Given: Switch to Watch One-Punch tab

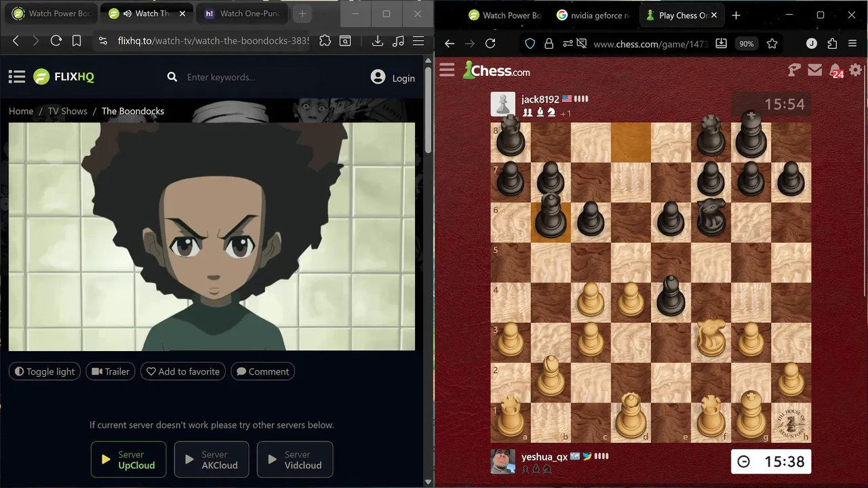Looking at the screenshot, I should tap(241, 14).
